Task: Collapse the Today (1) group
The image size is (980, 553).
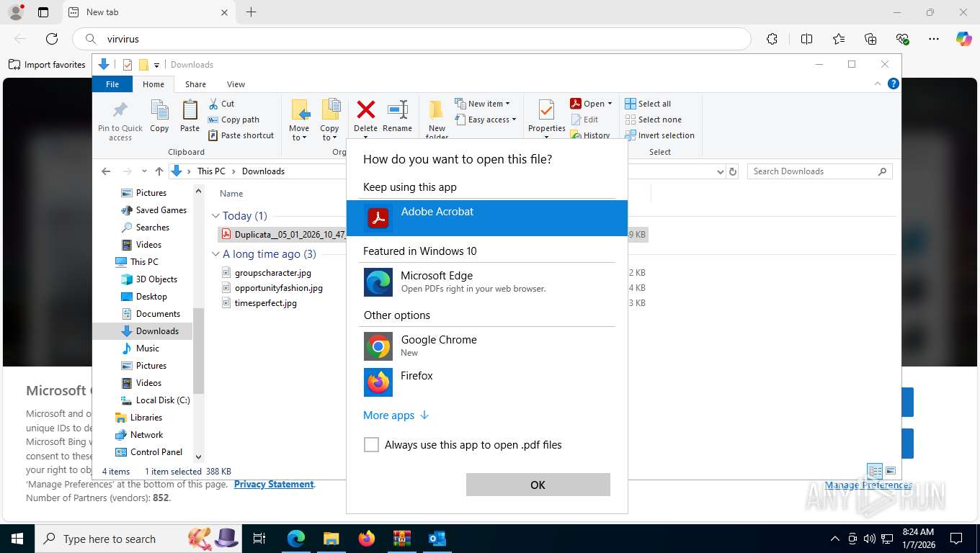Action: click(215, 216)
